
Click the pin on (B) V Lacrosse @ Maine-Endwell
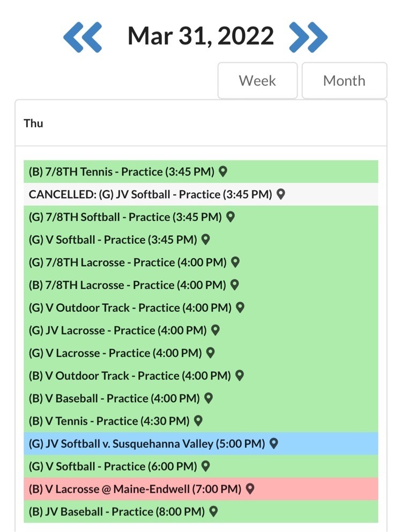249,489
